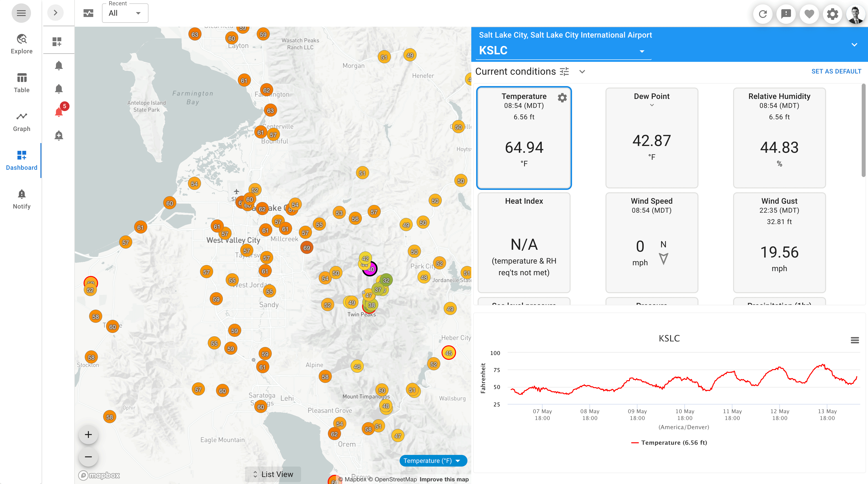
Task: Click the add-new-alert bell icon
Action: 58,135
